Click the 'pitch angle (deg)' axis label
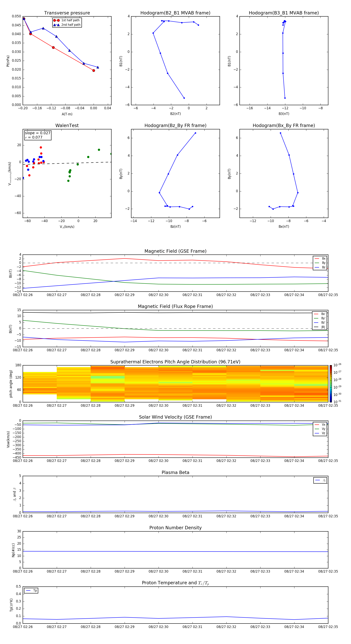This screenshot has height=644, width=351. click(11, 384)
